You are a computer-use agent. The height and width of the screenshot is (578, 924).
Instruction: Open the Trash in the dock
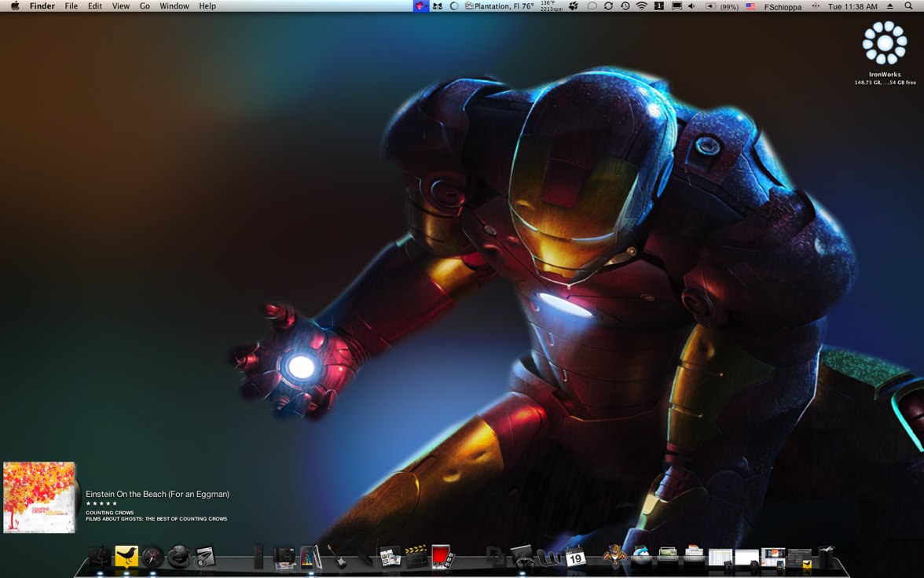827,557
